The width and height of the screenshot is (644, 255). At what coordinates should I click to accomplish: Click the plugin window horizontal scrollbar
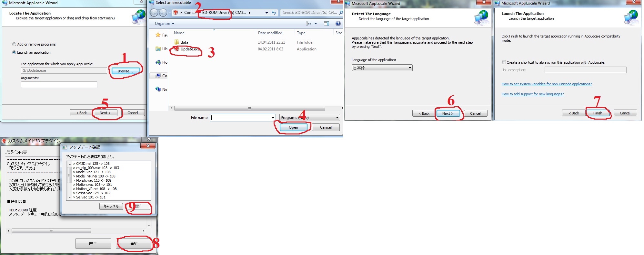coord(51,231)
